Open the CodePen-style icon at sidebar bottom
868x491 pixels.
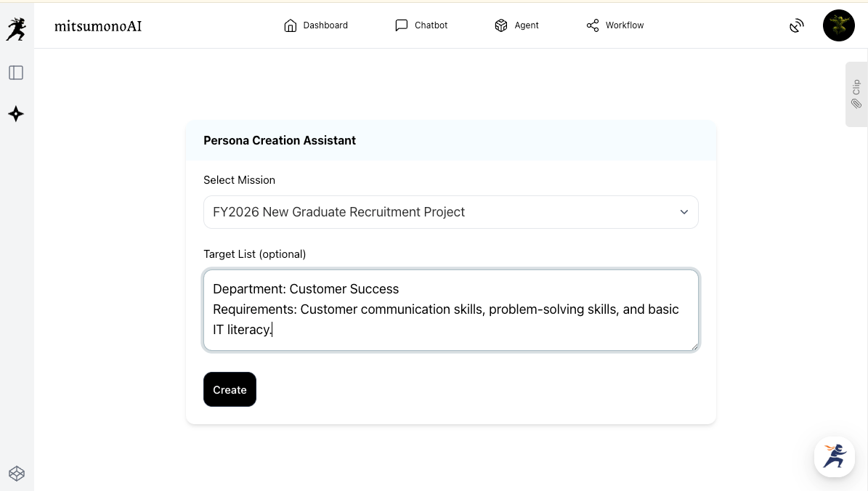click(17, 474)
